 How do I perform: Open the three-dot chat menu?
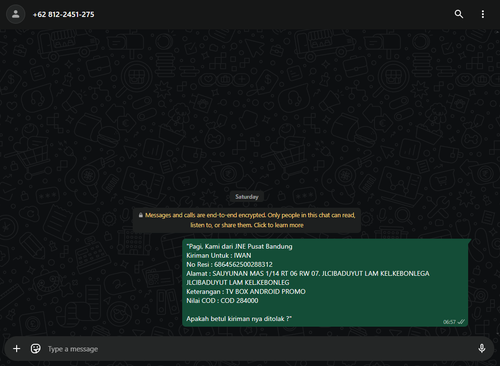click(x=483, y=14)
